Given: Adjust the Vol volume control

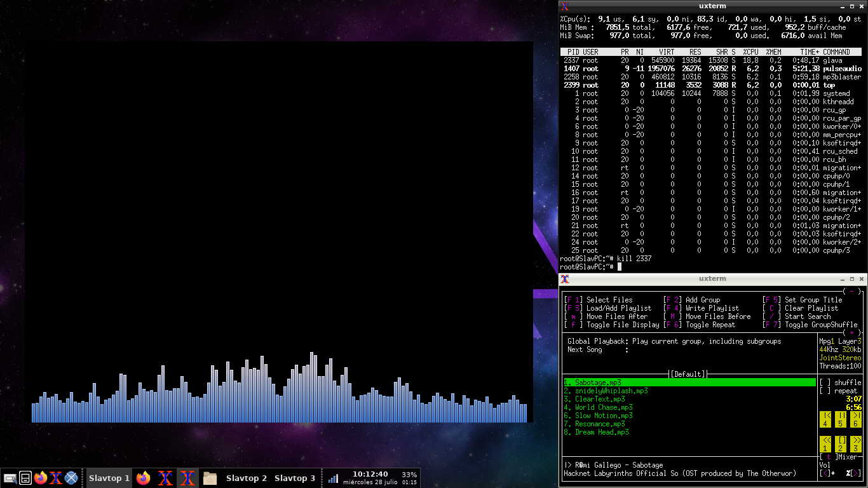Looking at the screenshot, I should tap(826, 471).
